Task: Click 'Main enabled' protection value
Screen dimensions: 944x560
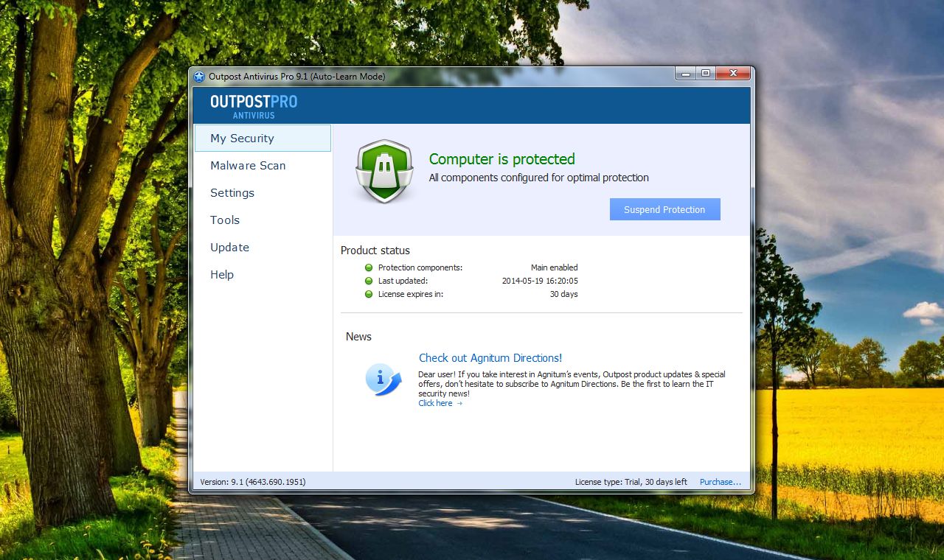Action: pyautogui.click(x=555, y=267)
